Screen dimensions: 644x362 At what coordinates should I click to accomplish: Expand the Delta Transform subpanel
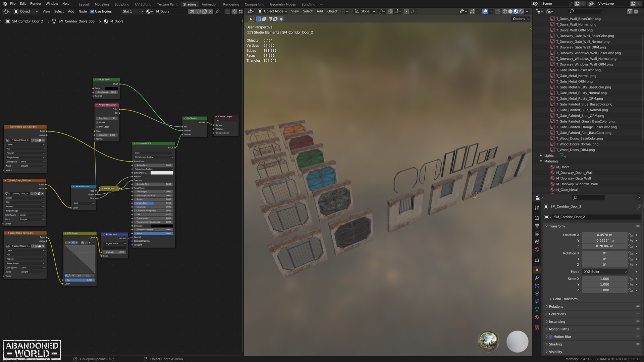[565, 299]
